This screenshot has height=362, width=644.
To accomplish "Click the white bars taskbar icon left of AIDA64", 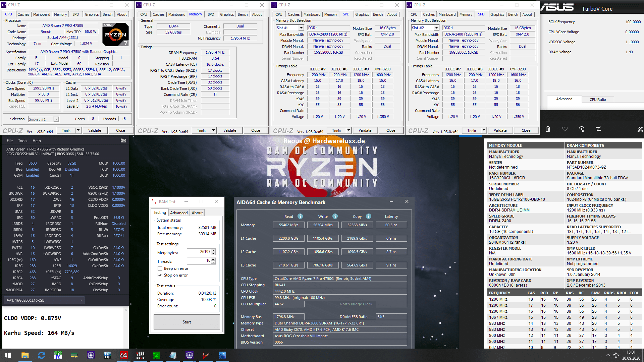I will point(107,355).
